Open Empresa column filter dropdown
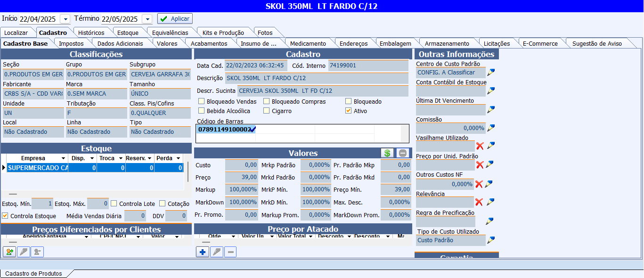The height and width of the screenshot is (278, 644). pos(63,158)
